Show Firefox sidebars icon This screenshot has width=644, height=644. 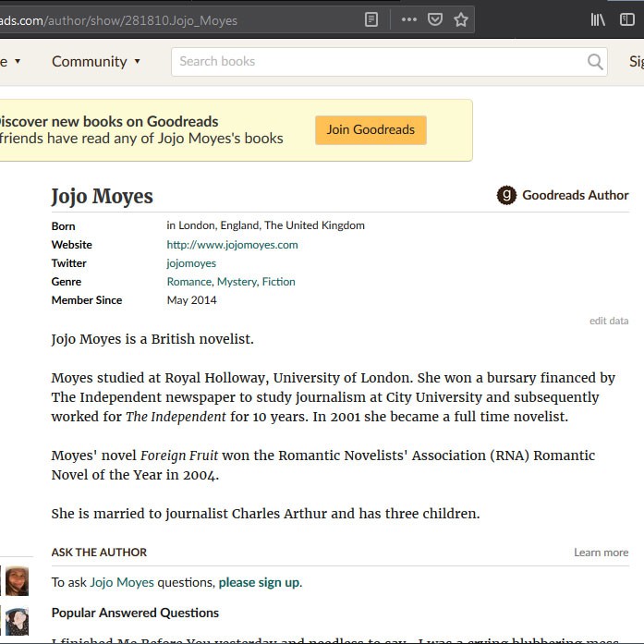pos(627,19)
